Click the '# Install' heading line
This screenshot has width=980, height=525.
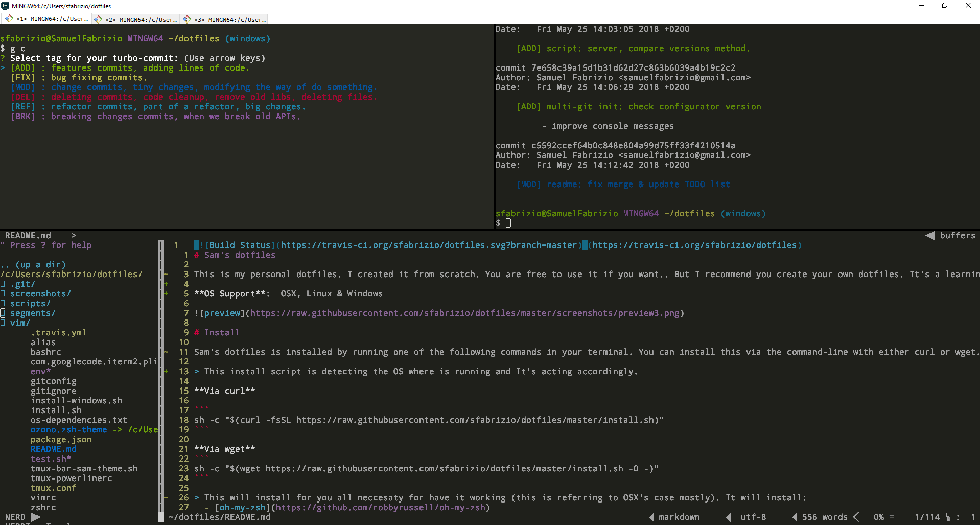(x=217, y=333)
